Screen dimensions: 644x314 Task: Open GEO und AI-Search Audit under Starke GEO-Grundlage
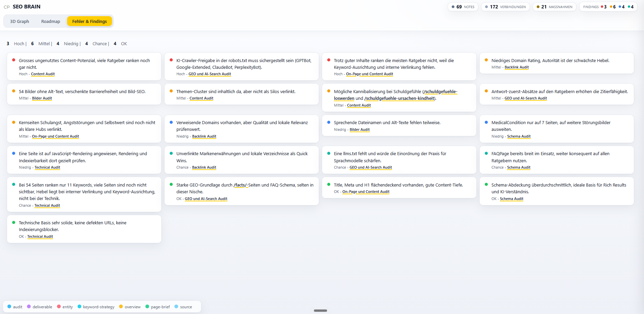206,199
